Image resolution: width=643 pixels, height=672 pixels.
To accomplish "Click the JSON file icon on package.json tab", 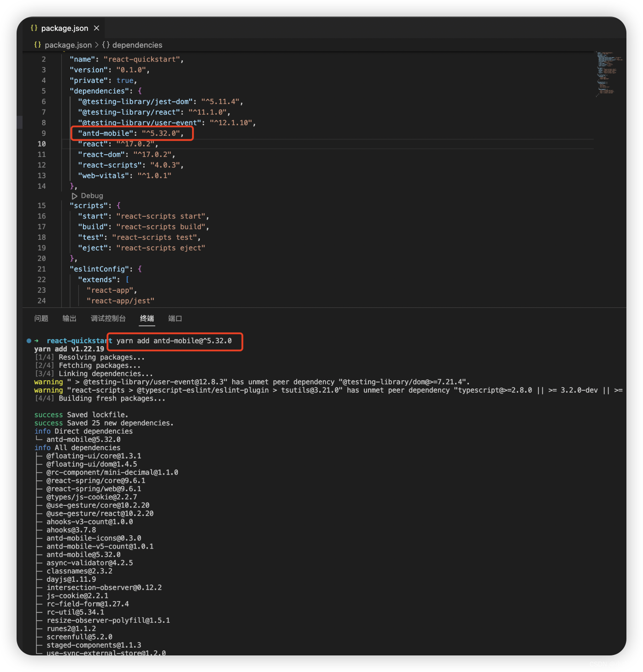I will click(x=34, y=28).
